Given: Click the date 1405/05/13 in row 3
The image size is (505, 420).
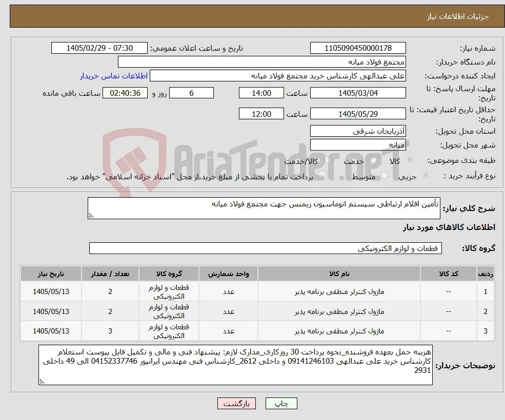Looking at the screenshot, I should pos(51,331).
